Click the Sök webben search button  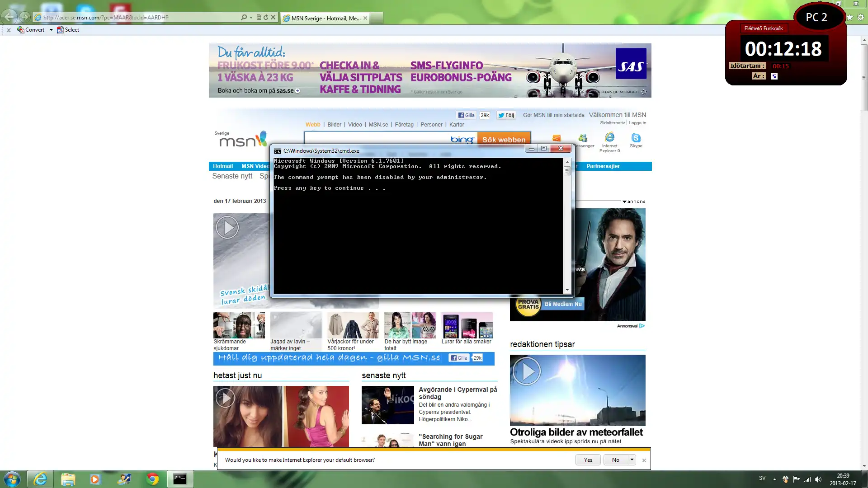[504, 139]
